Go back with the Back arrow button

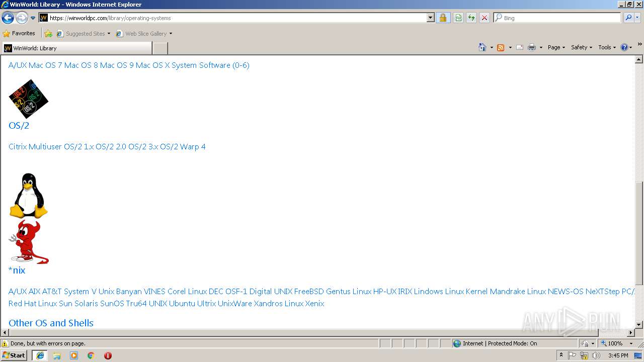pyautogui.click(x=8, y=18)
